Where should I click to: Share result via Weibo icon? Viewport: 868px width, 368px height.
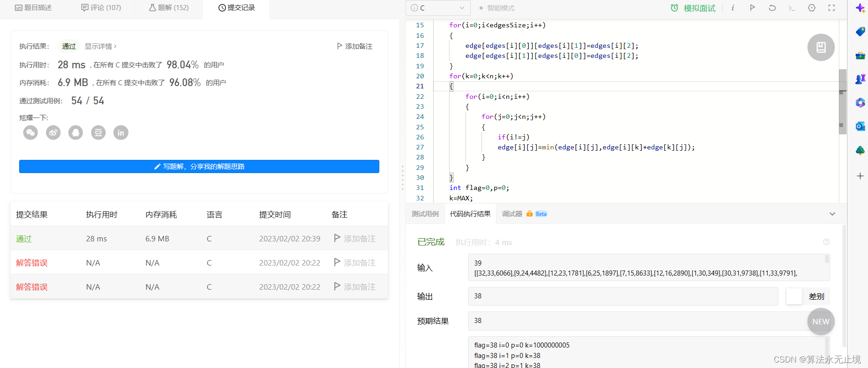(53, 133)
